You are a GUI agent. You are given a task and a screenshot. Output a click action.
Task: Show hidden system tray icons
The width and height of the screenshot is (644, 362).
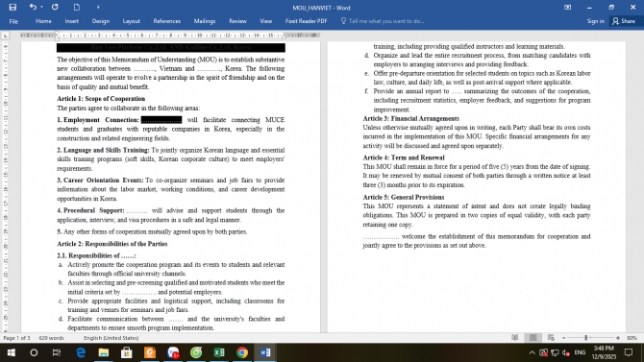pyautogui.click(x=532, y=352)
